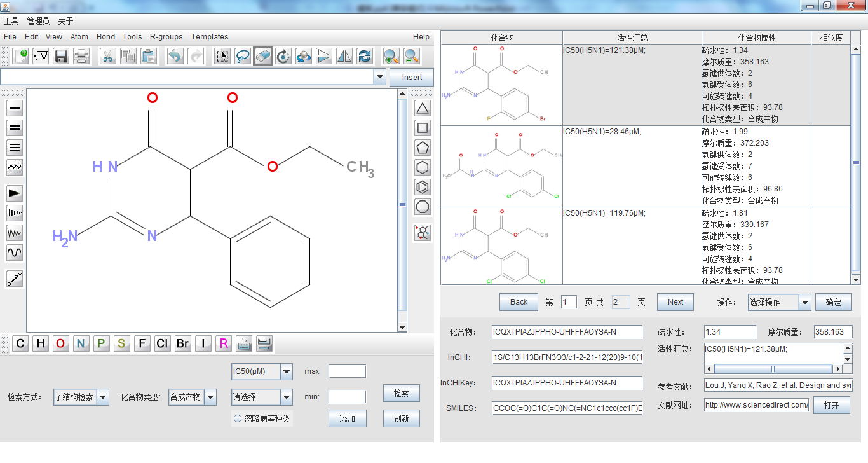Click the 确定 confirm button
This screenshot has width=868, height=463.
click(834, 302)
